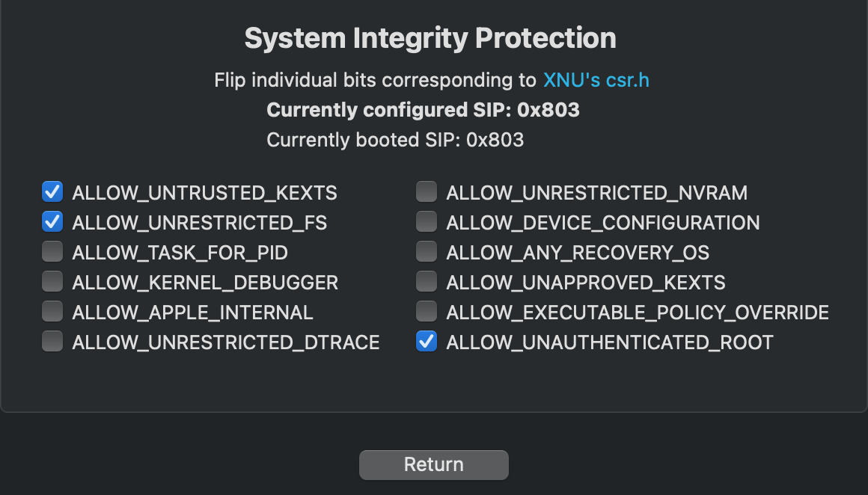The image size is (868, 495).
Task: Click the ALLOW_KERNEL_DEBUGGER label text
Action: 205,283
